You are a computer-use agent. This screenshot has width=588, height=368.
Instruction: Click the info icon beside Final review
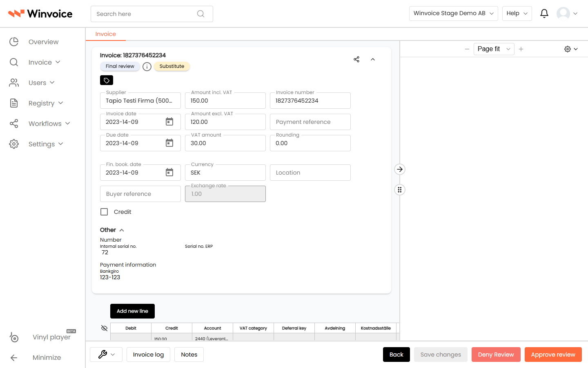coord(147,67)
